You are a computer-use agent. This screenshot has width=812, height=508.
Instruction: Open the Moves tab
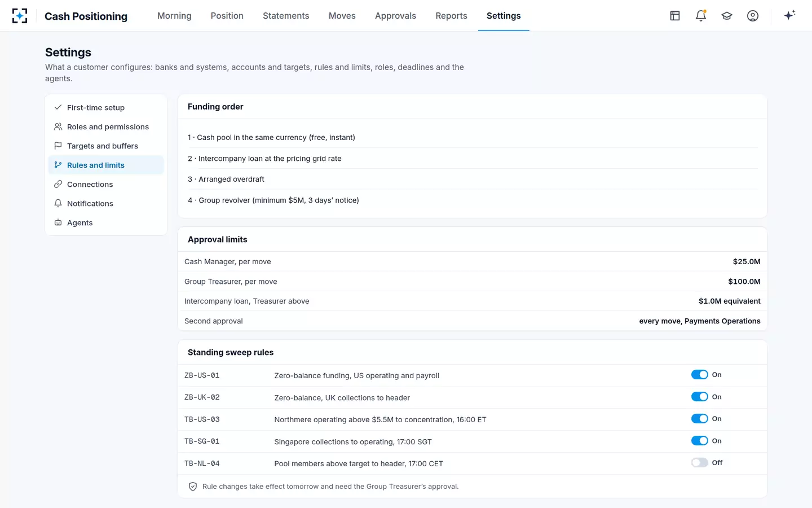click(342, 16)
